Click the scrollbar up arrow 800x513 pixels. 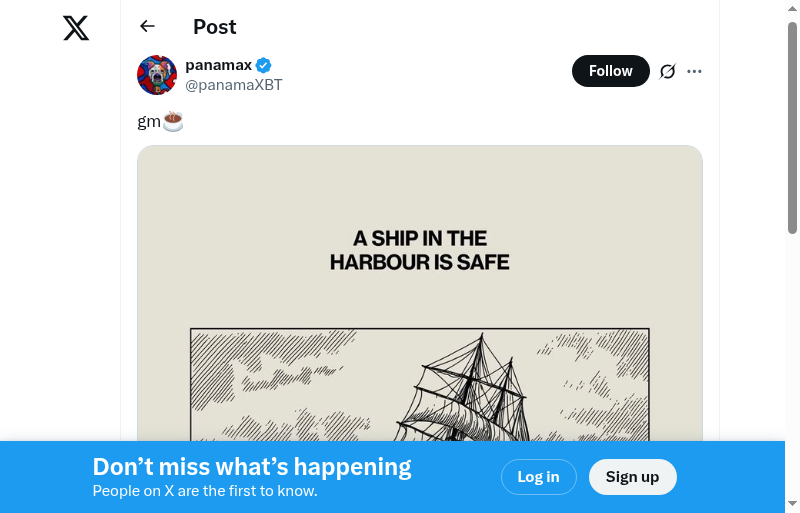pos(792,9)
